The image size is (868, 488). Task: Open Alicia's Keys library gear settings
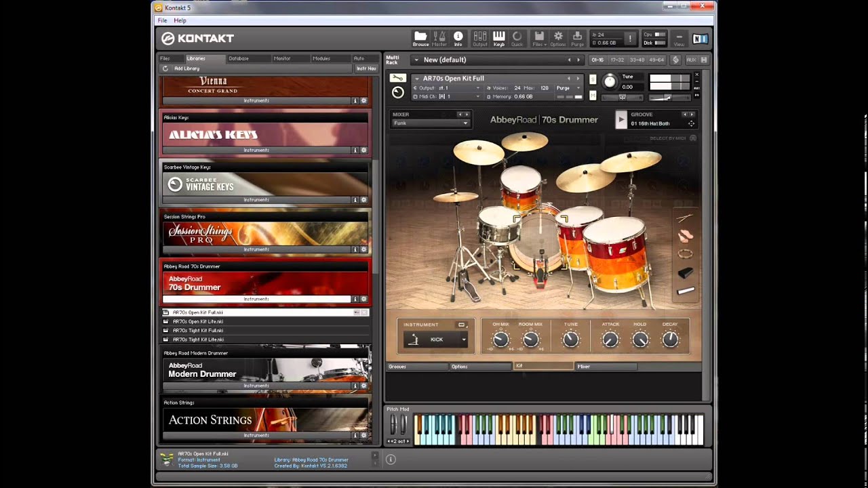click(363, 150)
